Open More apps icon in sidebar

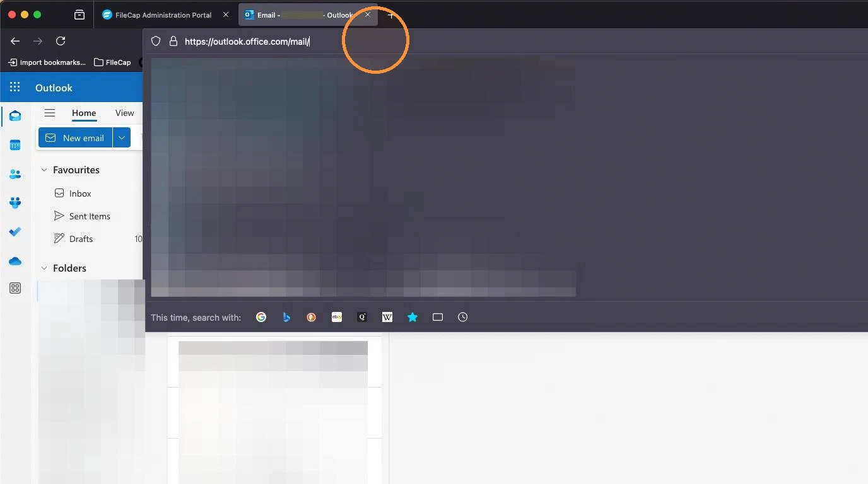[15, 288]
